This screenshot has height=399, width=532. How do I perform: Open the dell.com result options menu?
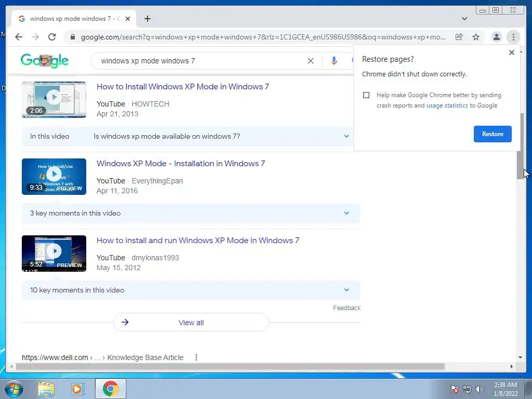196,357
